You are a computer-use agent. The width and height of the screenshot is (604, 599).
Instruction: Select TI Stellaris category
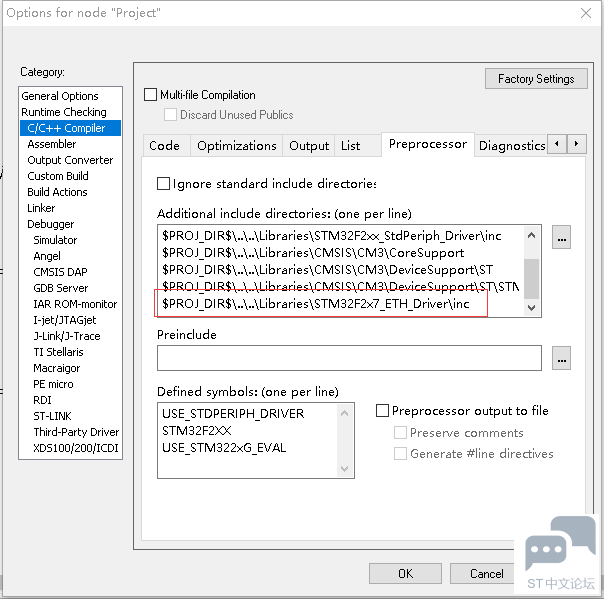click(x=58, y=352)
